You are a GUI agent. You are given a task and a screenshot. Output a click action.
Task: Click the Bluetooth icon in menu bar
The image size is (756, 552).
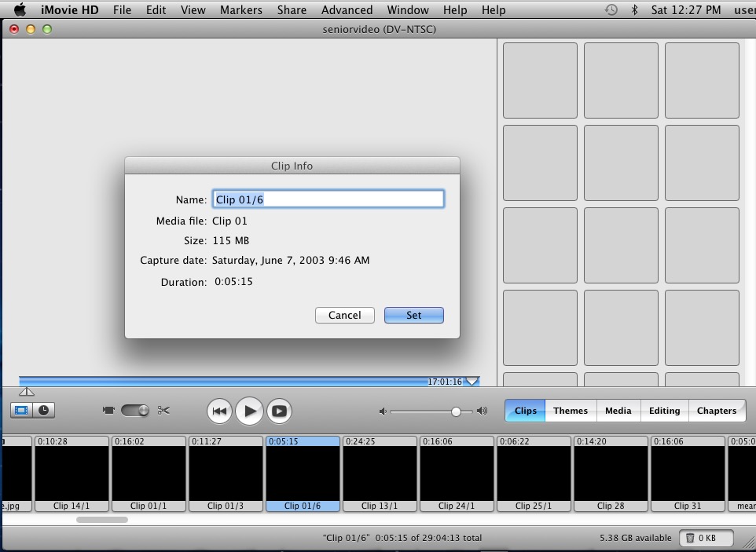[x=634, y=9]
